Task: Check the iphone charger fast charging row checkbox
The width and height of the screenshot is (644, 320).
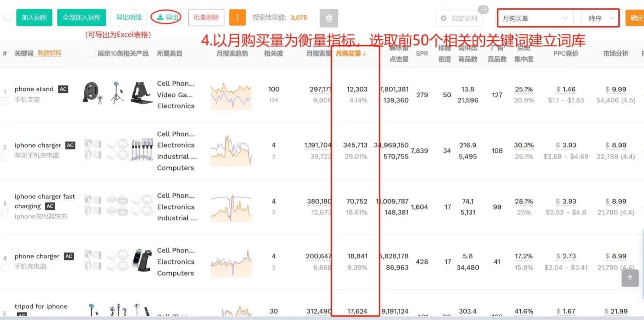Action: point(5,213)
